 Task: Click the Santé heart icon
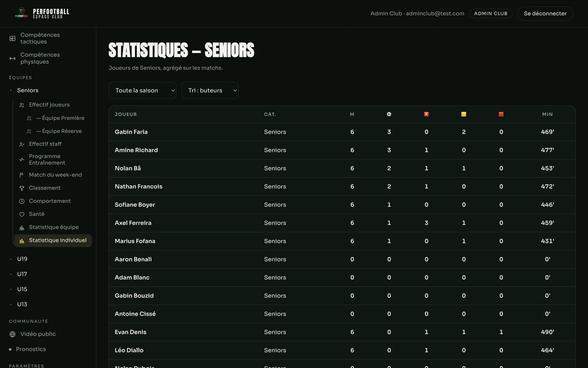(x=22, y=214)
